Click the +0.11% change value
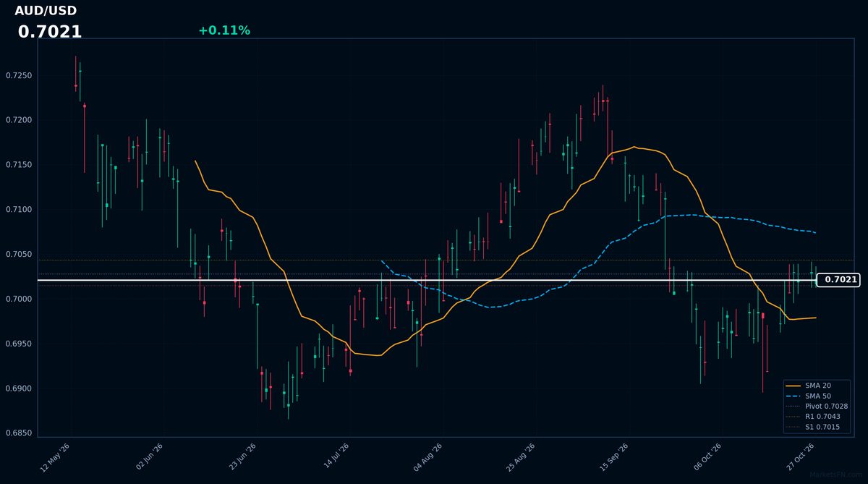This screenshot has width=868, height=484. pos(224,30)
